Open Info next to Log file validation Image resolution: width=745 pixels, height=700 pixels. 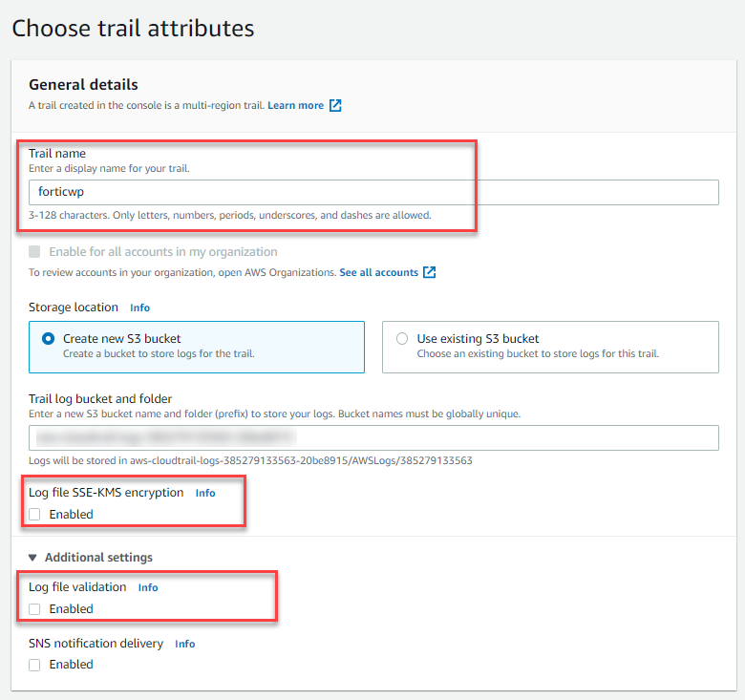(148, 587)
